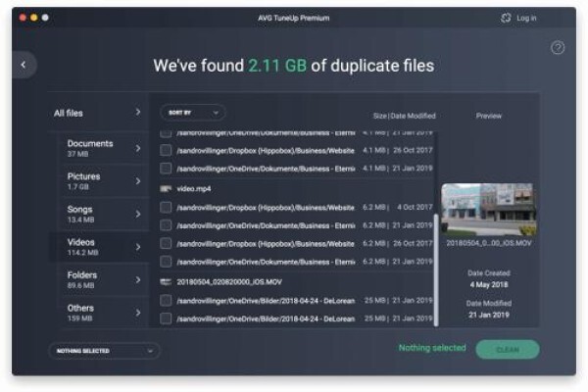Viewport: 588px width, 392px height.
Task: Expand Folders category chevron
Action: [x=138, y=280]
